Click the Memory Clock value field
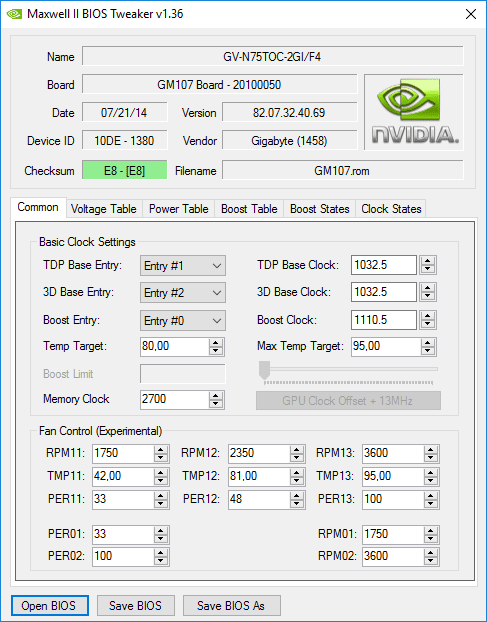This screenshot has height=622, width=487. [x=175, y=399]
